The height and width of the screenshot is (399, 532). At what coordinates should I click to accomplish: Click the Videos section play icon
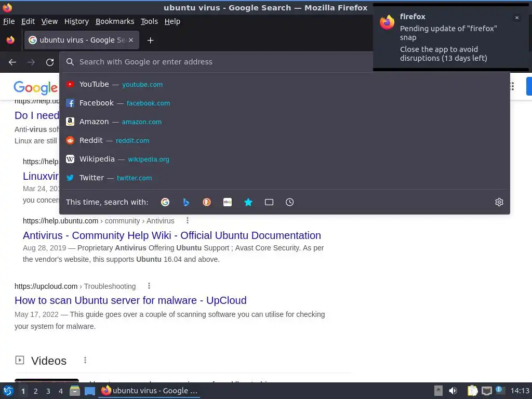[x=20, y=360]
